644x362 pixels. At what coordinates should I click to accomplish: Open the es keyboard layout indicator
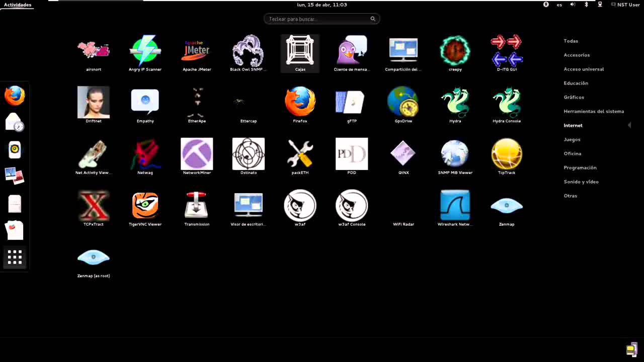pyautogui.click(x=559, y=5)
